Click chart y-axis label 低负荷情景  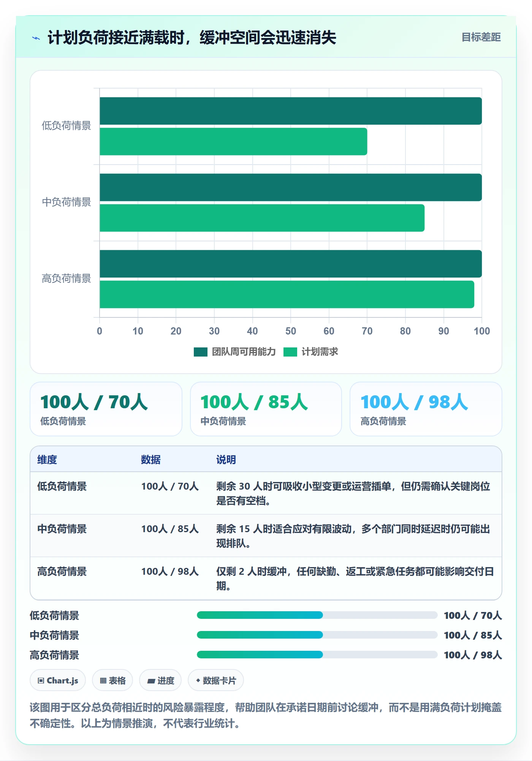point(66,126)
